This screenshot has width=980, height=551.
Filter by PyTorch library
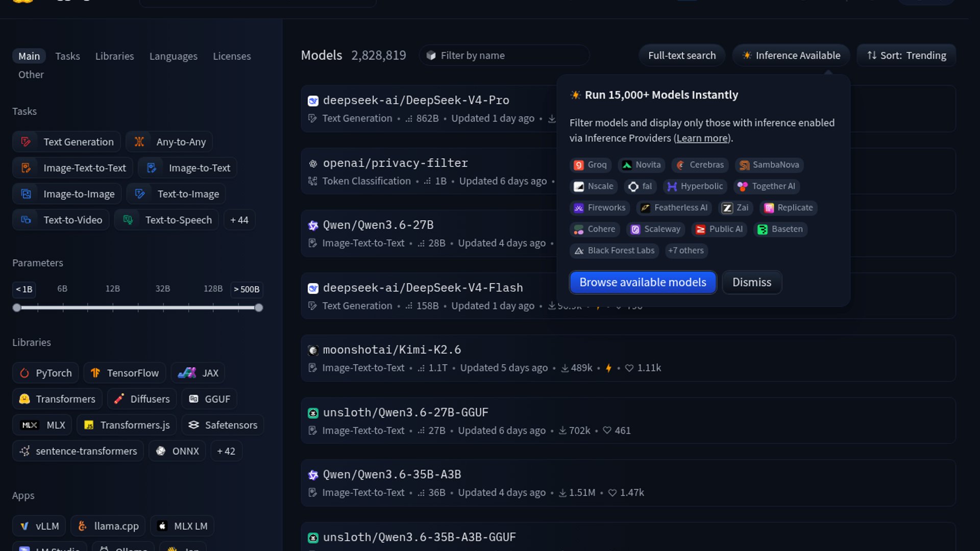click(x=45, y=373)
